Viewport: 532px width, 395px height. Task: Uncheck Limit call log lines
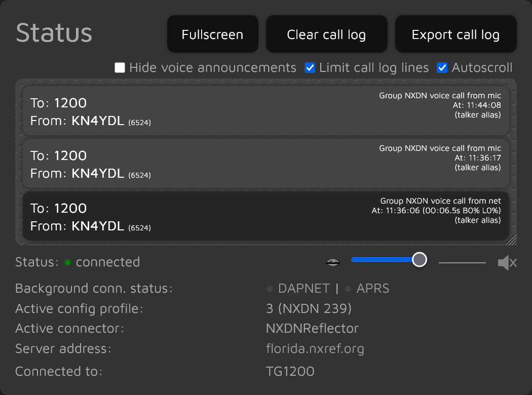(x=310, y=68)
